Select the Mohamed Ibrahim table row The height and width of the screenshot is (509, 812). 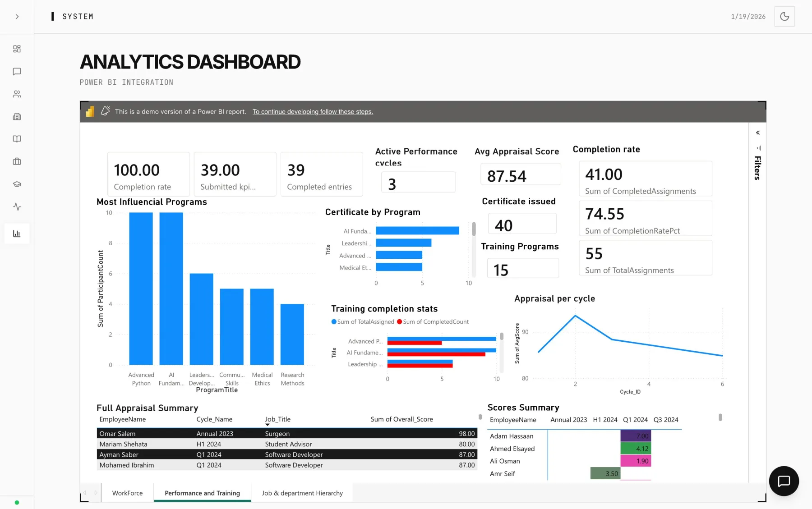pos(287,465)
